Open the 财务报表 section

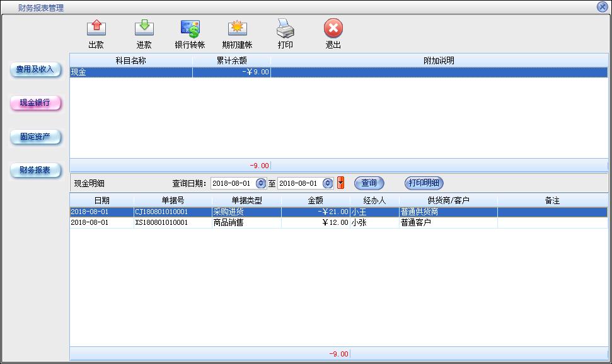coord(35,171)
